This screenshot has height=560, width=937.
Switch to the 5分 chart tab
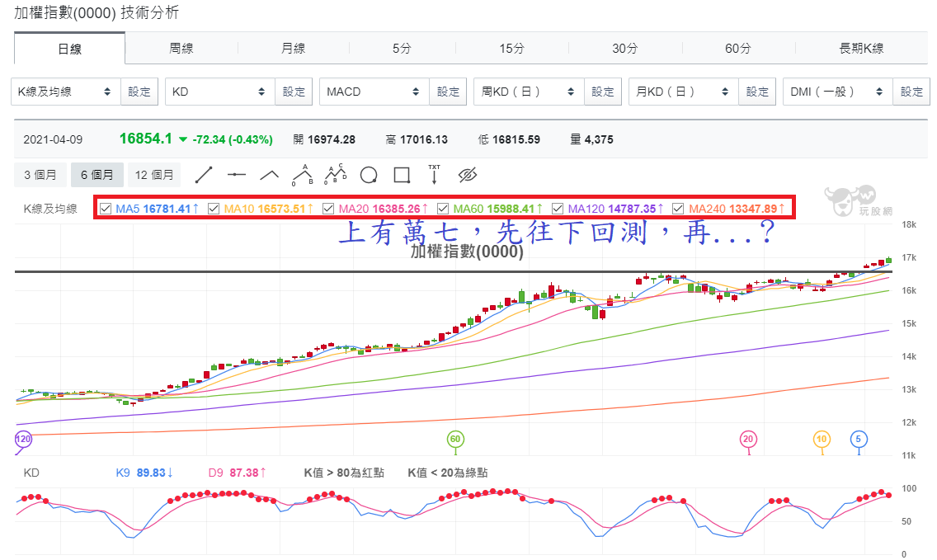403,49
